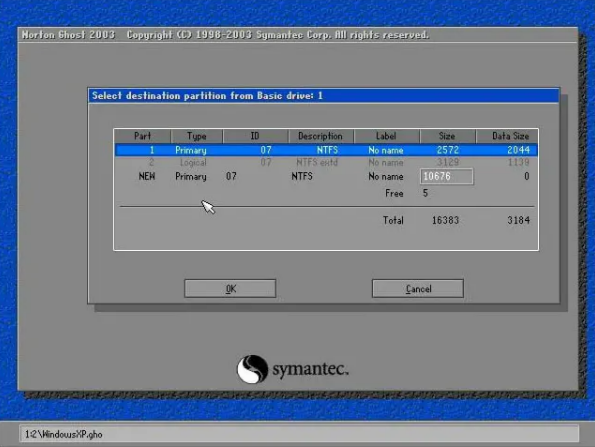Viewport: 595px width, 447px height.
Task: Click the OK button
Action: click(x=230, y=289)
